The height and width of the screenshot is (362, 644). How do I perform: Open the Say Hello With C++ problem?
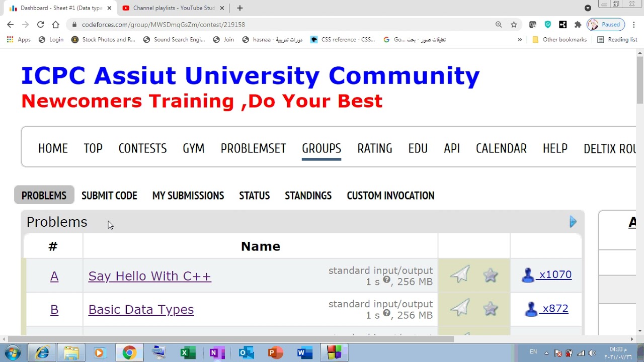pos(149,276)
